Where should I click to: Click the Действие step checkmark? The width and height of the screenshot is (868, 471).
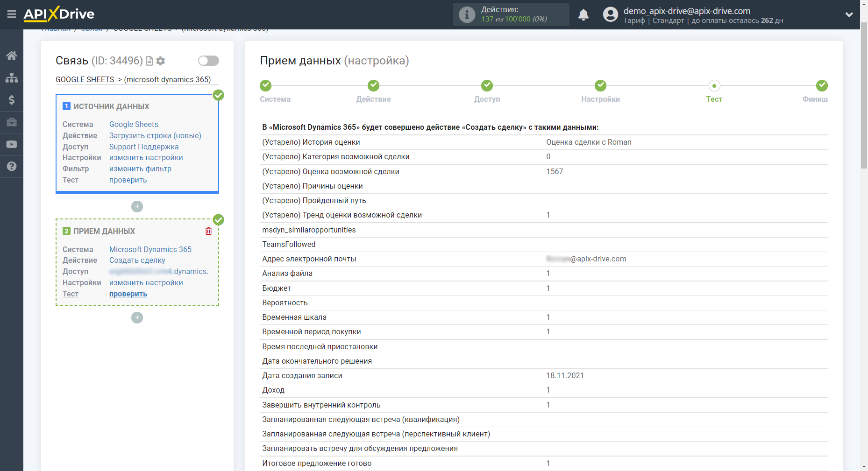373,85
